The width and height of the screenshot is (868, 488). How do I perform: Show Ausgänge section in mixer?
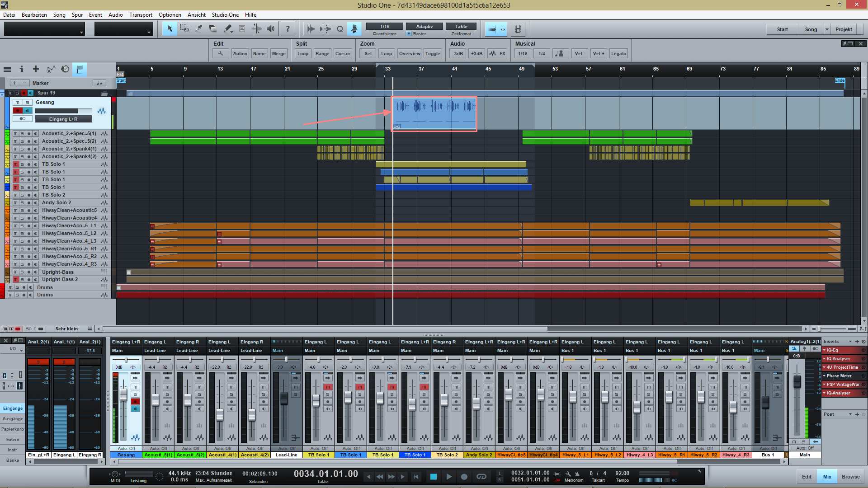(x=13, y=419)
